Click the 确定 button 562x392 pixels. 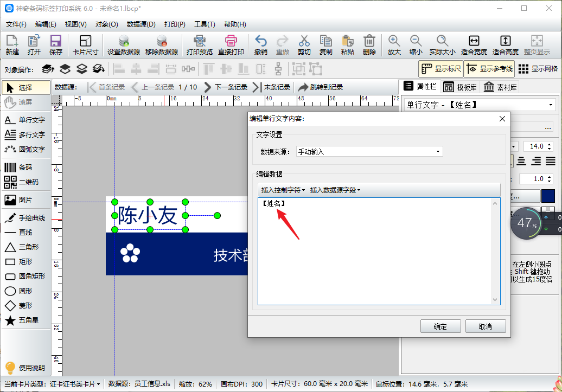click(440, 326)
